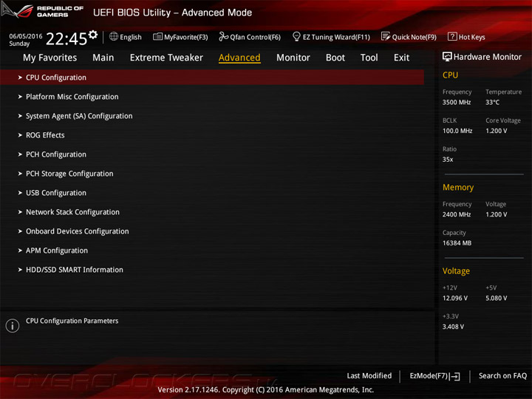
Task: Click +3.3V reading 3.408 V
Action: click(x=453, y=327)
